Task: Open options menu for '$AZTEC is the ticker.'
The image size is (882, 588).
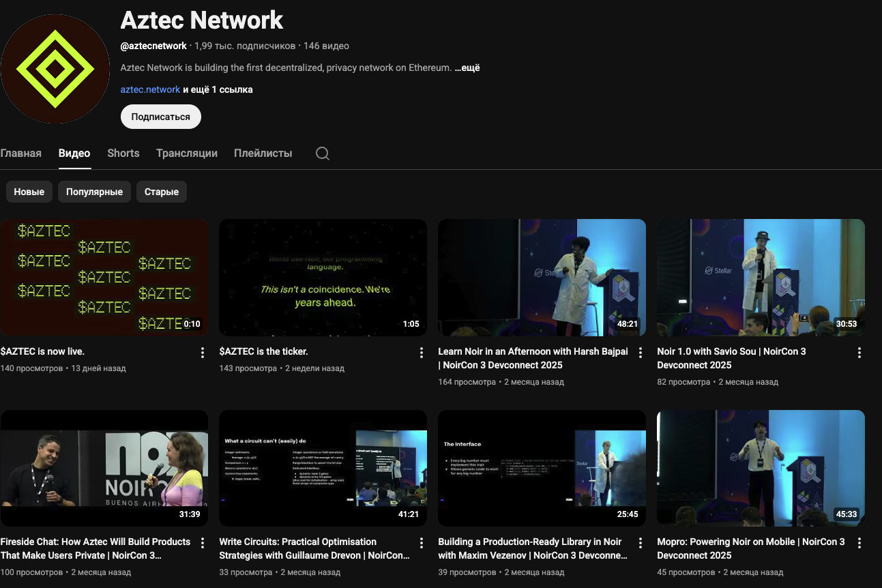Action: point(422,353)
